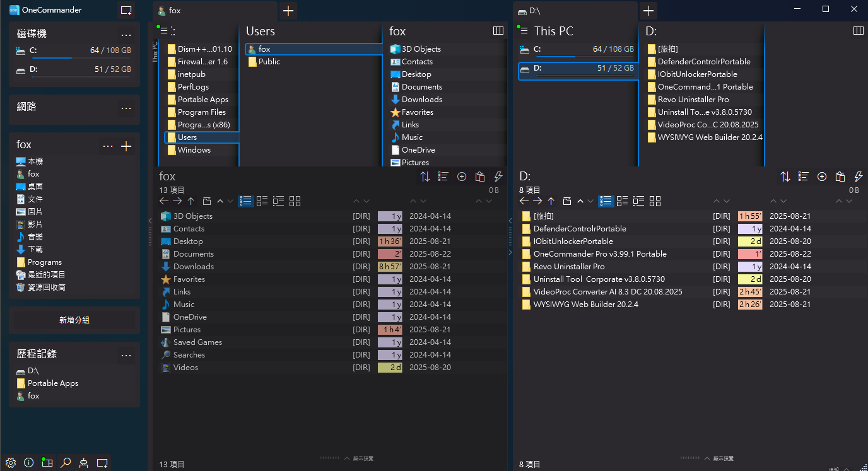Click the lightning bolt icon in fox pane
The height and width of the screenshot is (471, 868).
498,177
